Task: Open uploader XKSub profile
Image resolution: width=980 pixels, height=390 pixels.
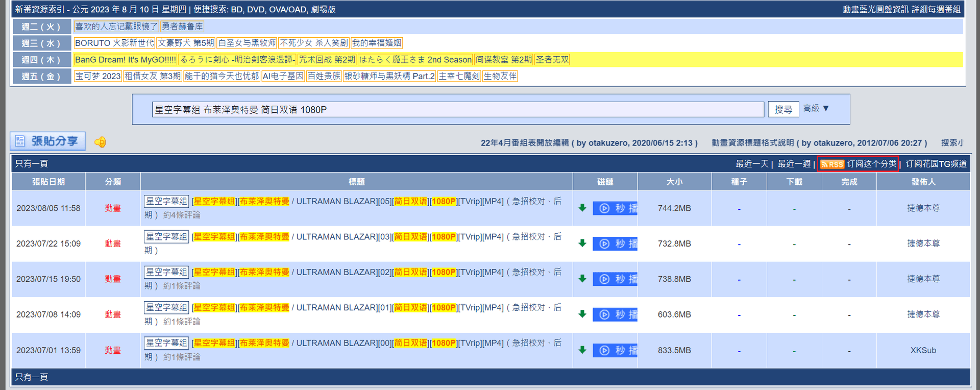Action: 923,350
